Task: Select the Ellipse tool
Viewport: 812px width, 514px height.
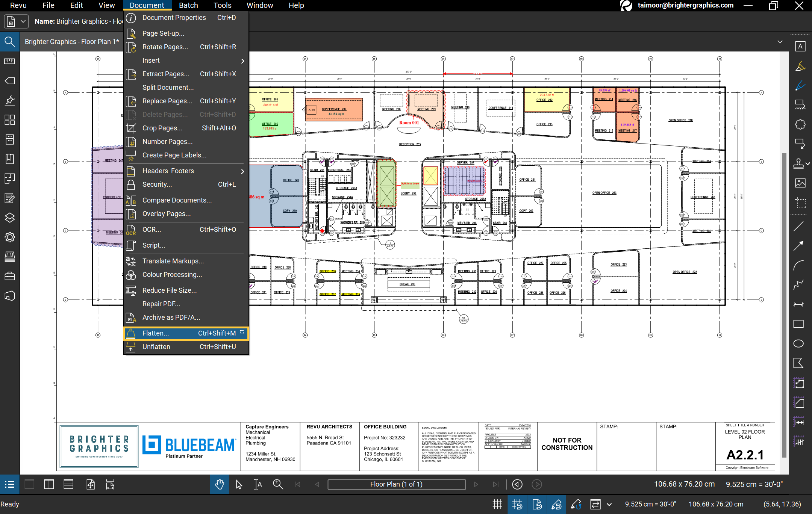Action: pyautogui.click(x=798, y=343)
